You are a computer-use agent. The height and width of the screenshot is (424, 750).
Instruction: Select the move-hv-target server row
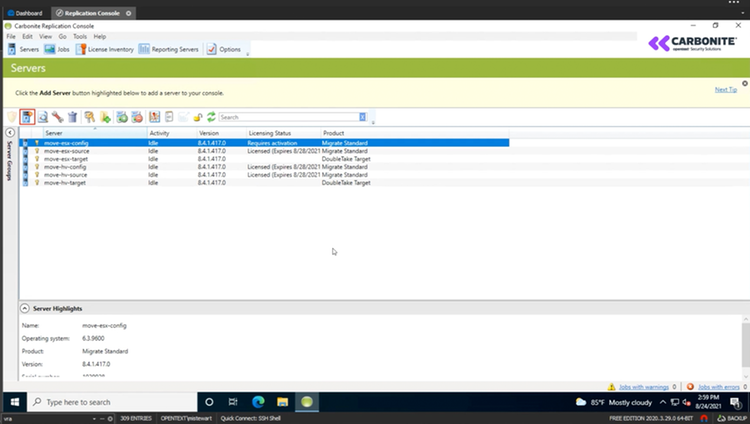click(x=264, y=183)
